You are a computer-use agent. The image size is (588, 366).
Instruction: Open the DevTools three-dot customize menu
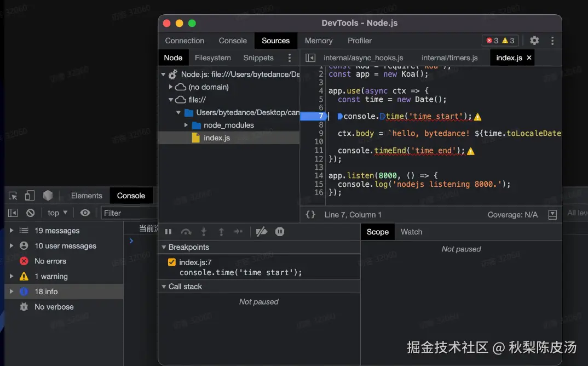pos(552,41)
